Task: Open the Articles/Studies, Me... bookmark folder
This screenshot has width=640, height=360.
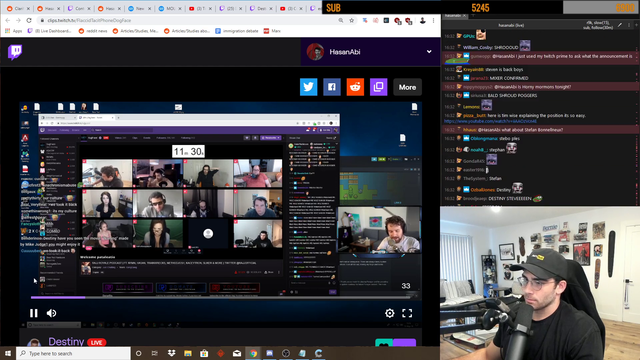Action: pyautogui.click(x=135, y=31)
